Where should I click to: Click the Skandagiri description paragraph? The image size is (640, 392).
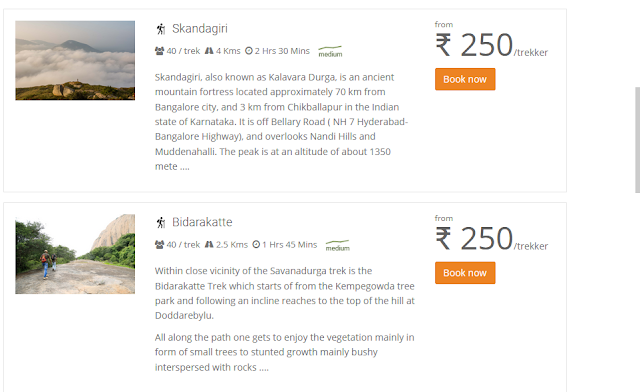[281, 122]
